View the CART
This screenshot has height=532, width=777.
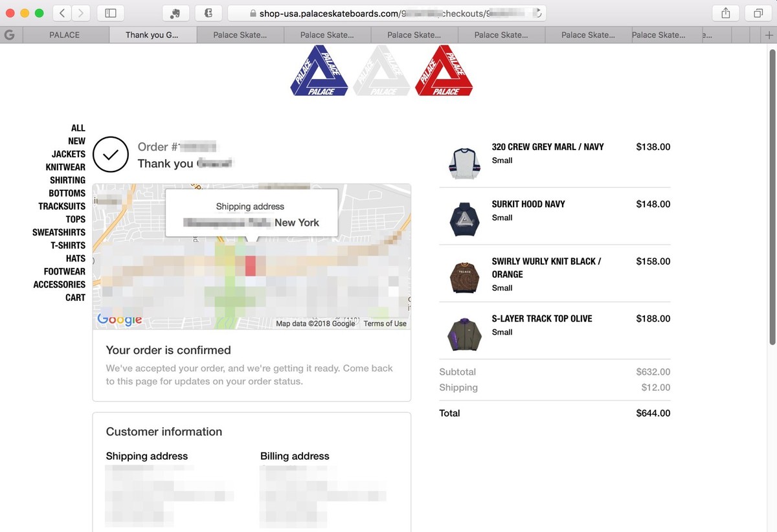tap(75, 297)
